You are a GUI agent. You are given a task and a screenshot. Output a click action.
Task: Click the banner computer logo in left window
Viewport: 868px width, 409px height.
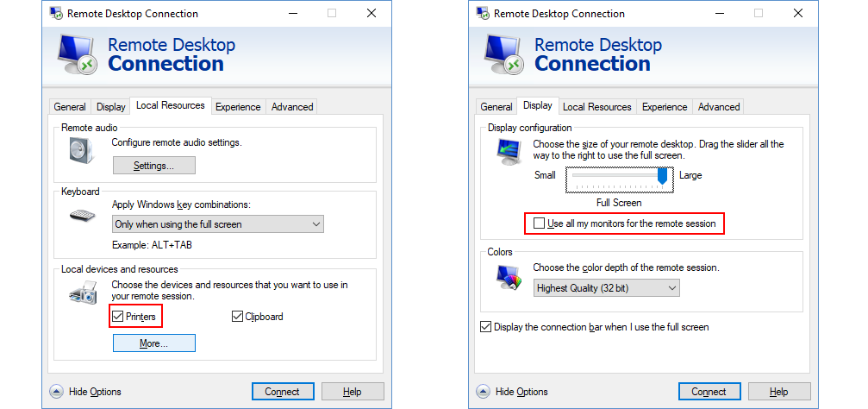click(x=78, y=54)
